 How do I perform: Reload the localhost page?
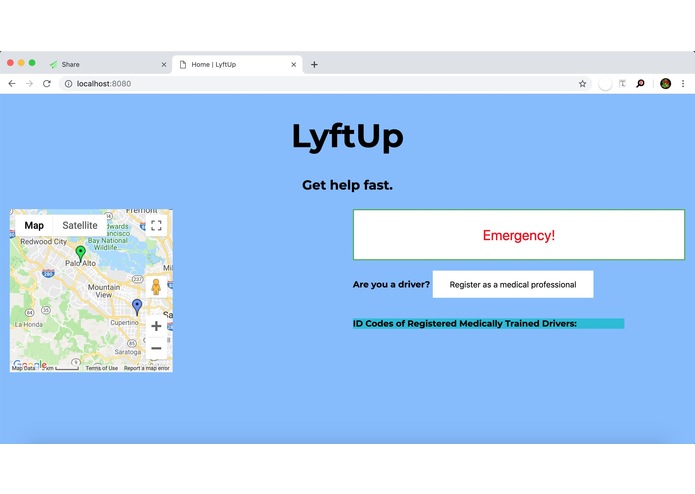tap(47, 84)
